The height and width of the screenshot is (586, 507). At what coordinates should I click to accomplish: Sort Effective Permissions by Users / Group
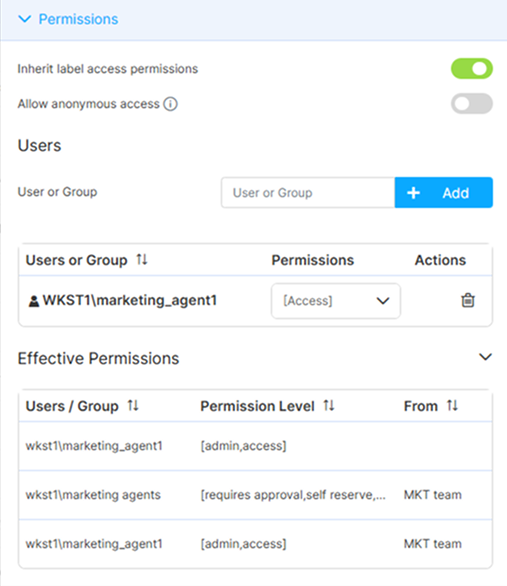[133, 405]
